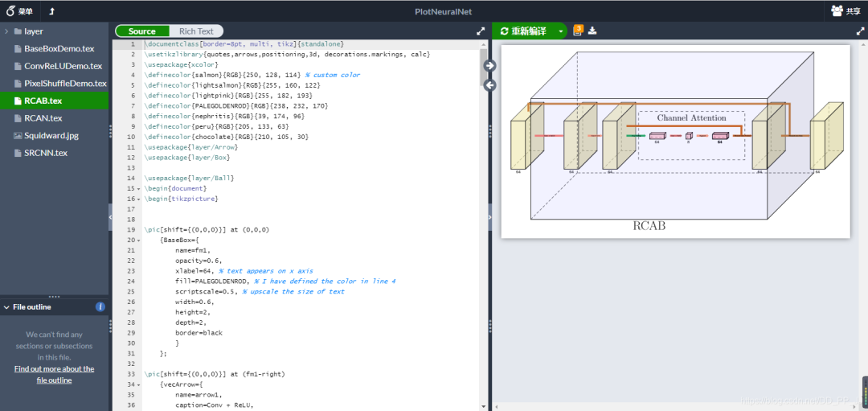View compile logs icon with badge 3
This screenshot has width=868, height=411.
click(x=578, y=31)
